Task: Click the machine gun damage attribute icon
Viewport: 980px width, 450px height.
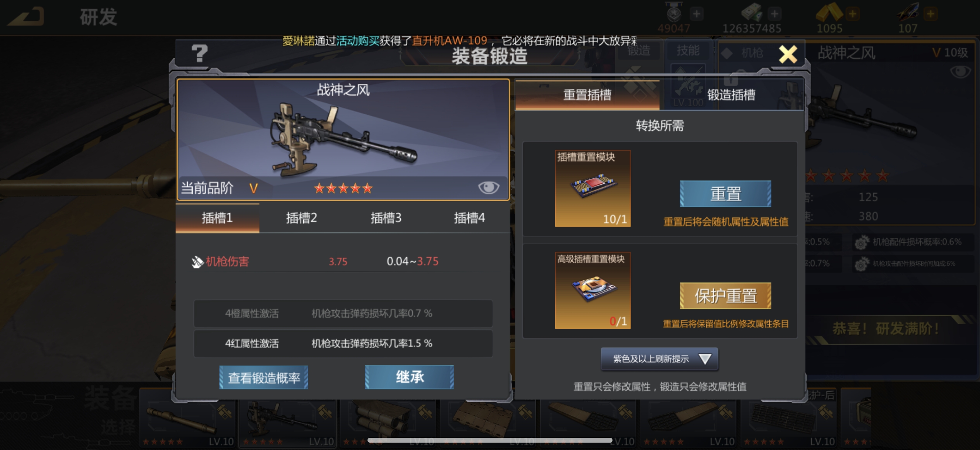Action: [x=197, y=262]
